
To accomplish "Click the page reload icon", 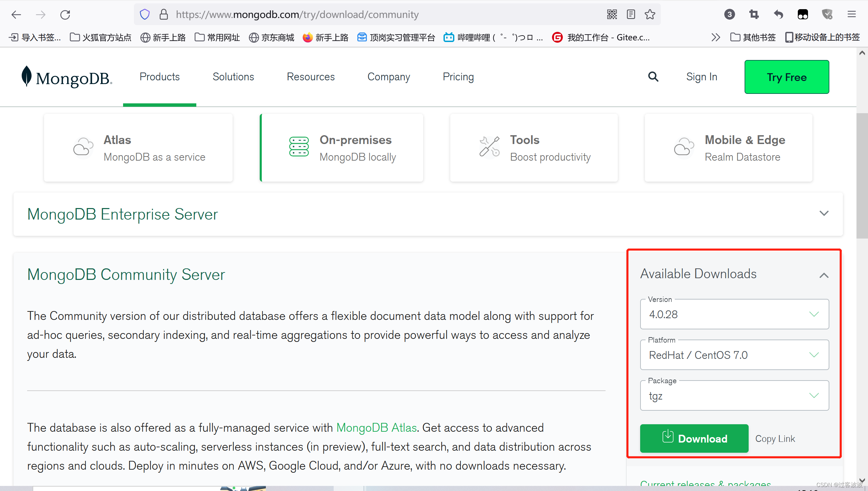I will coord(65,14).
